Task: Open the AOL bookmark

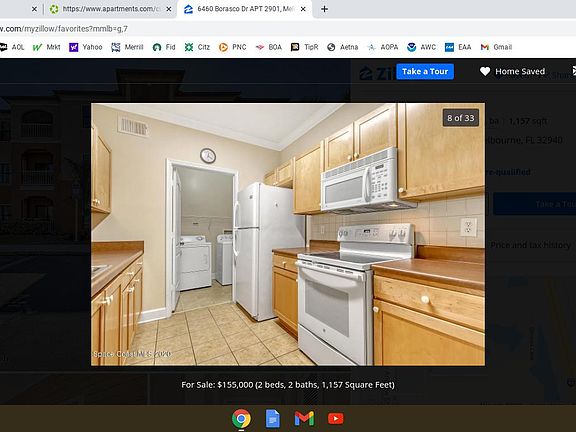Action: pos(12,47)
